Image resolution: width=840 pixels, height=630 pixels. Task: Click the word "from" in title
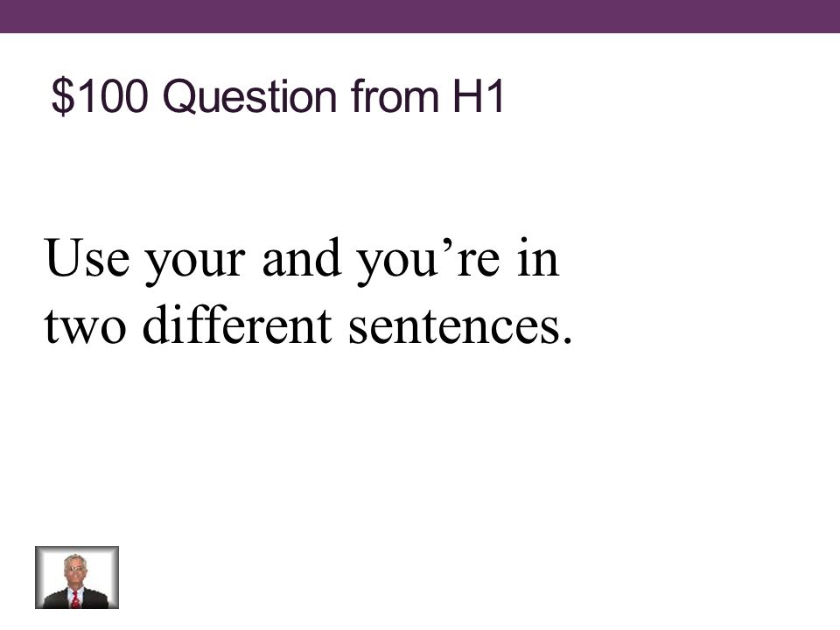(x=395, y=96)
